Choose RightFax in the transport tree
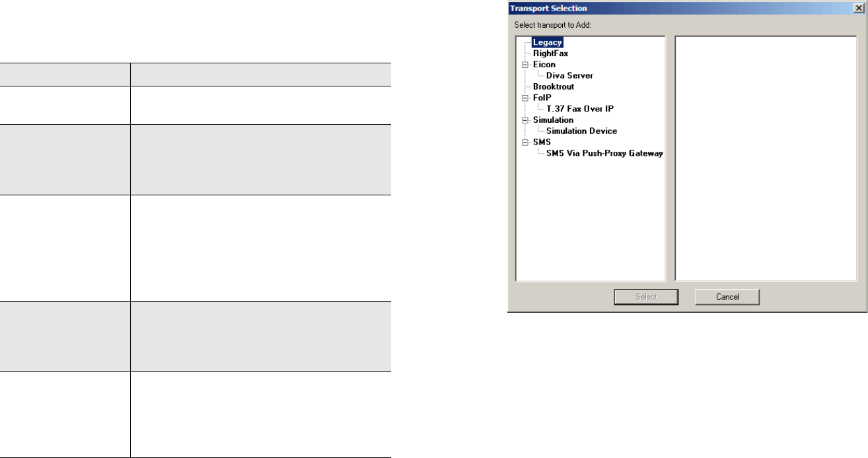Screen dimensions: 868x458 pos(550,53)
